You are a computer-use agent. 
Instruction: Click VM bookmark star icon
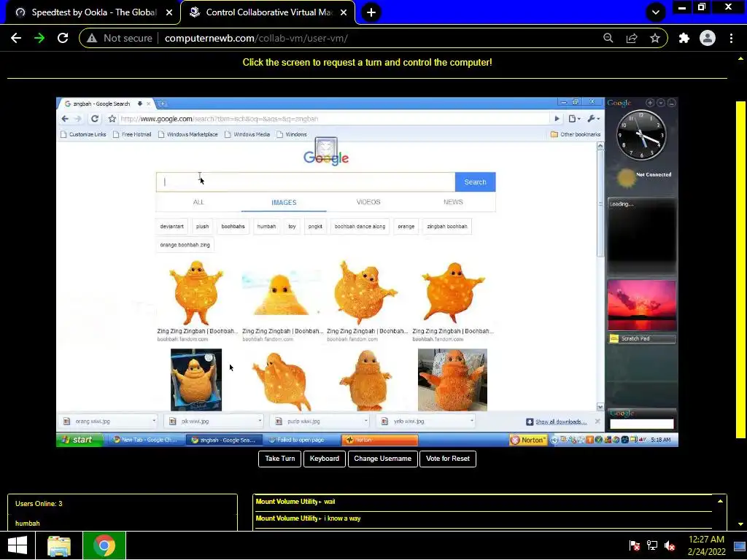[x=112, y=119]
